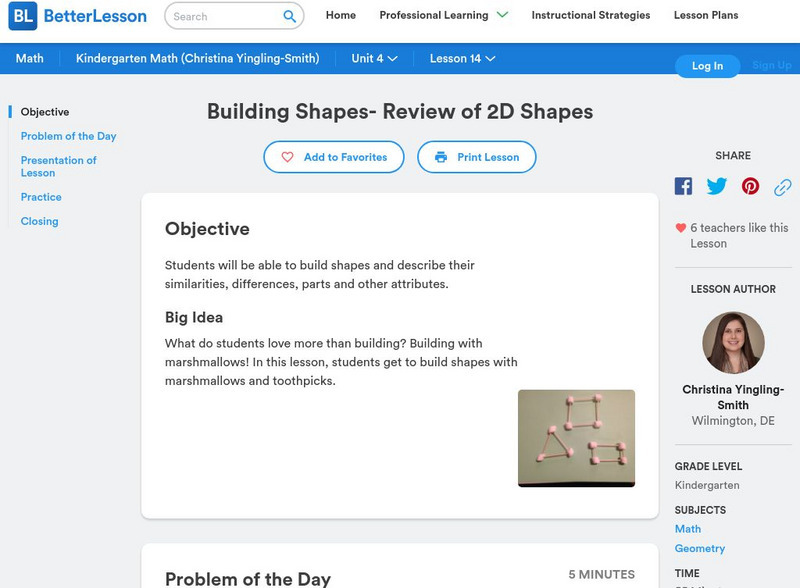This screenshot has height=588, width=800.
Task: Click the printer icon in Print Lesson
Action: click(441, 157)
